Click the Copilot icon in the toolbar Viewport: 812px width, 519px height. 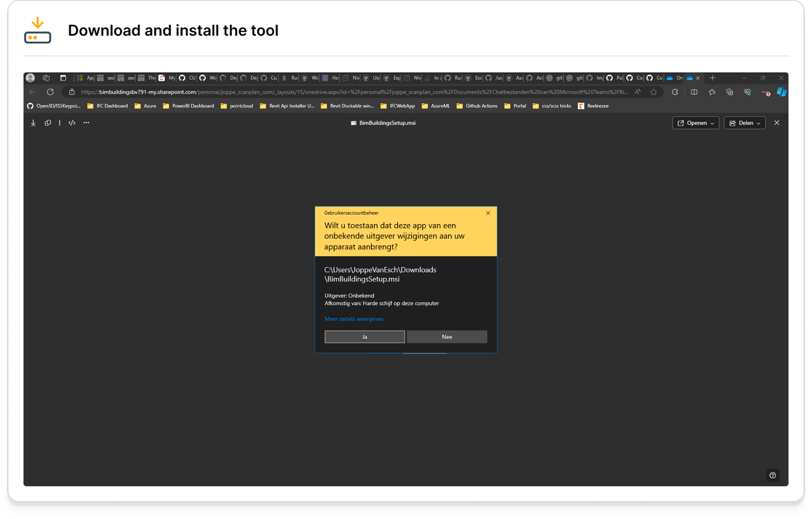click(x=782, y=92)
